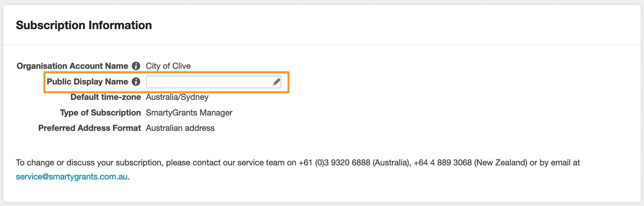Click the Default time-zone label

106,97
